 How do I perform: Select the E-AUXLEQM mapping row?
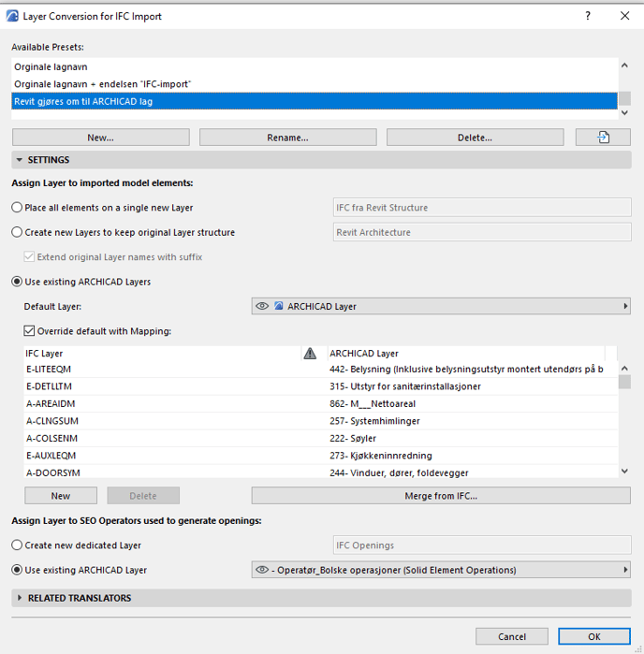point(320,456)
